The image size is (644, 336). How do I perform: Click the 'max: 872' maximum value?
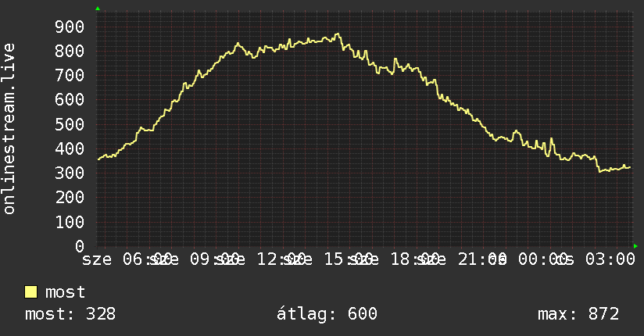point(578,314)
